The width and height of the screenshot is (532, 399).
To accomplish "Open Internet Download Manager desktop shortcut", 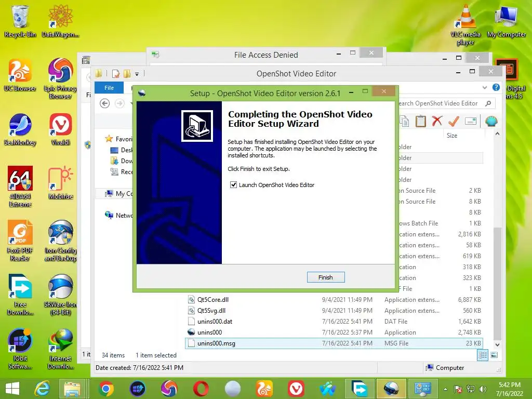I will (x=60, y=349).
